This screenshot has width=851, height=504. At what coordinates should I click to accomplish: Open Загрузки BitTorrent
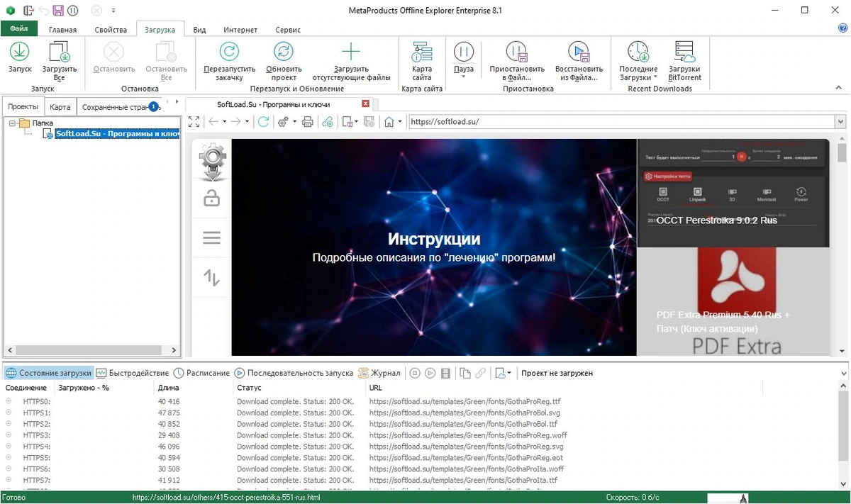pos(684,60)
